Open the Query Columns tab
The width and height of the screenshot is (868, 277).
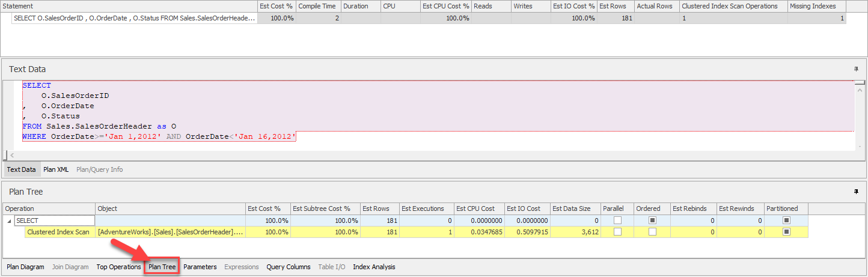(289, 267)
